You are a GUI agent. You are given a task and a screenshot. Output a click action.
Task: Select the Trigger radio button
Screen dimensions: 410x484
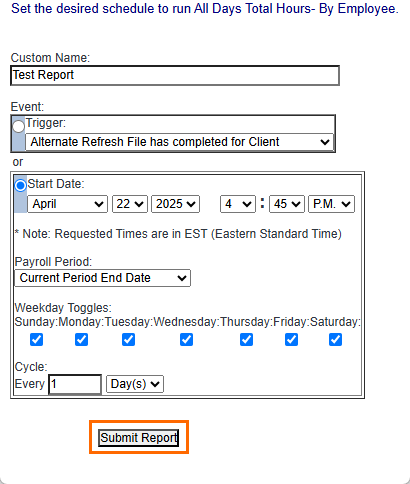pyautogui.click(x=18, y=127)
